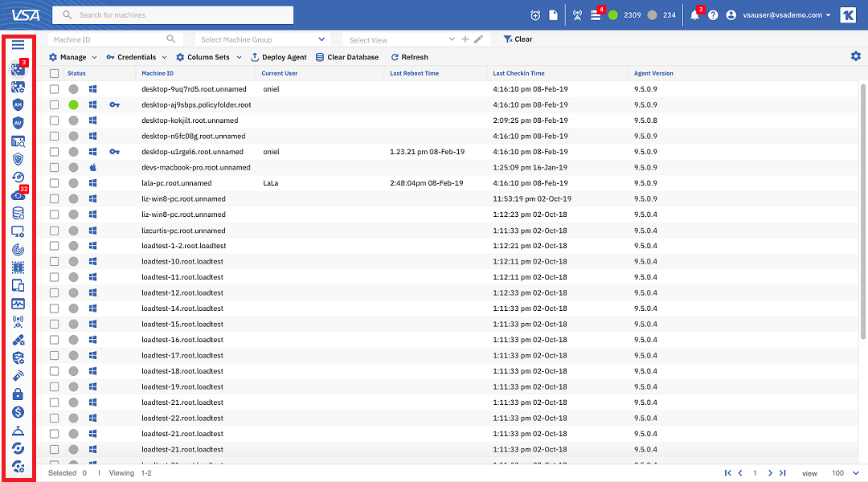Open the table settings gear icon
The width and height of the screenshot is (868, 482).
pos(856,56)
